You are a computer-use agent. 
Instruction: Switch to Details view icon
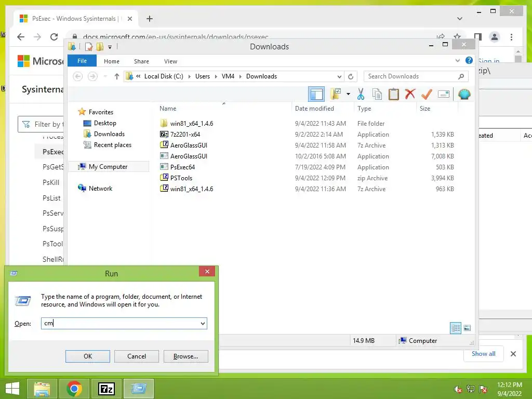click(x=455, y=328)
